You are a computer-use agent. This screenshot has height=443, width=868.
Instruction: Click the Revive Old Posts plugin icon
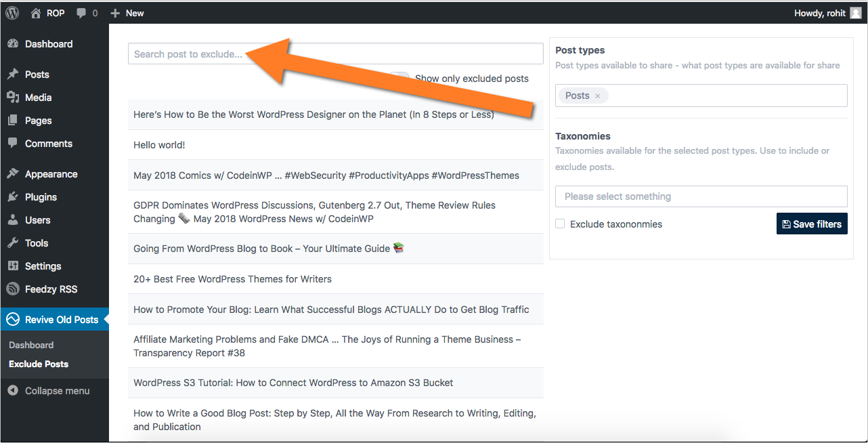click(x=13, y=320)
